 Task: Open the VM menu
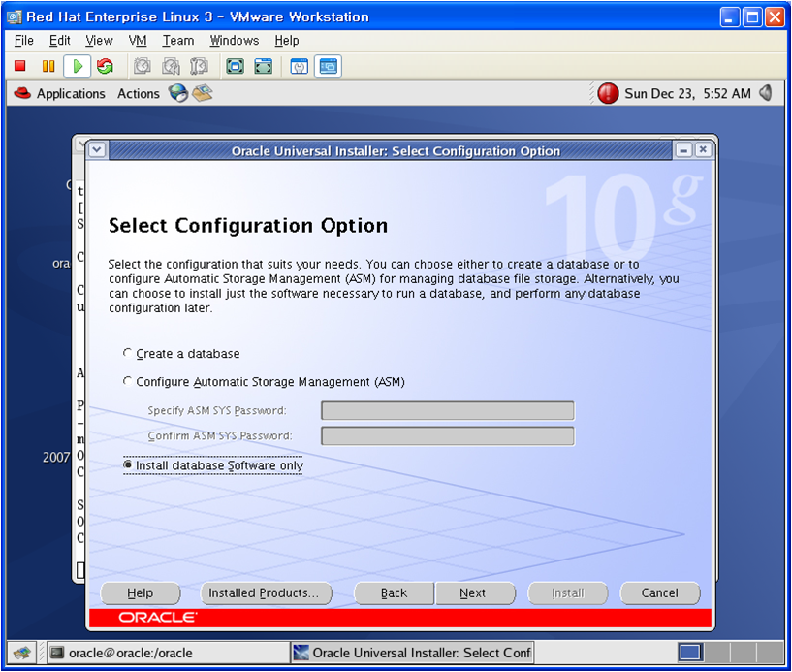tap(138, 41)
